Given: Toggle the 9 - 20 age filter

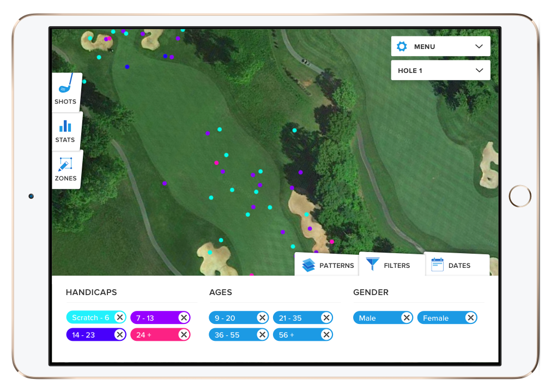Looking at the screenshot, I should 232,318.
